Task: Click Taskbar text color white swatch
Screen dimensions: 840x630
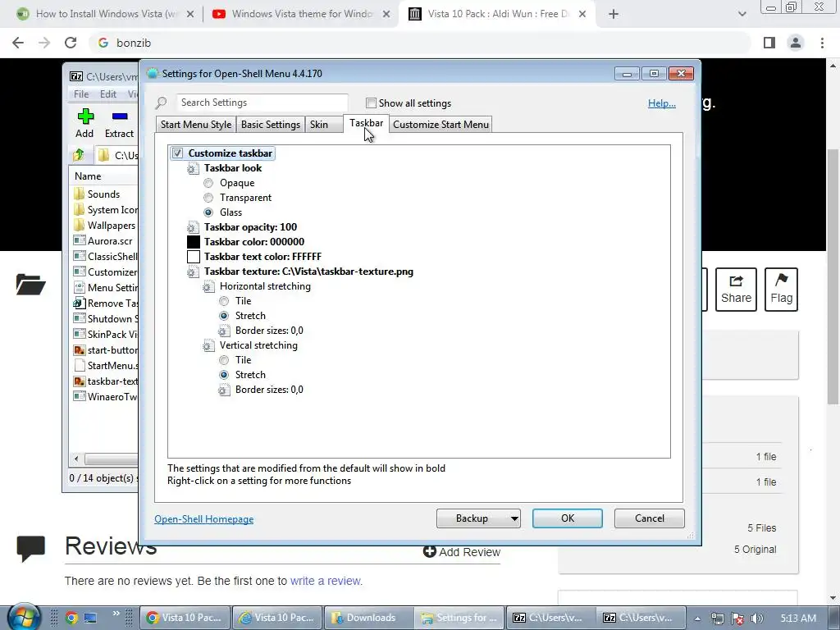Action: click(x=194, y=257)
